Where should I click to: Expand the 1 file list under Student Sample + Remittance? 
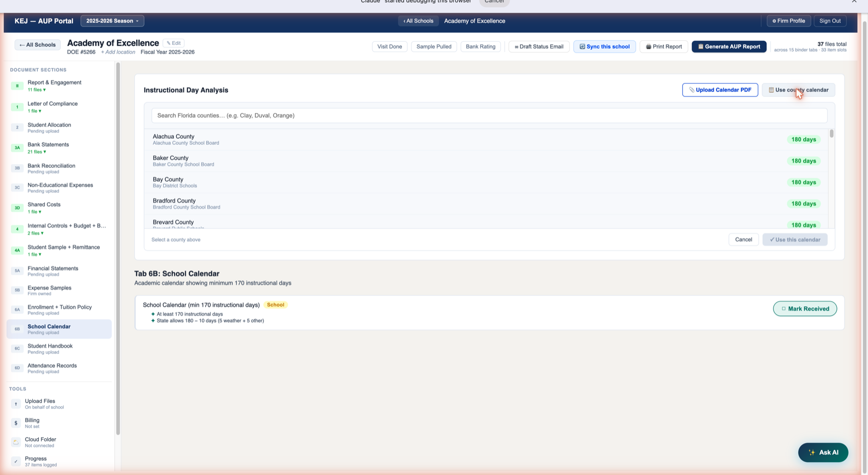34,254
